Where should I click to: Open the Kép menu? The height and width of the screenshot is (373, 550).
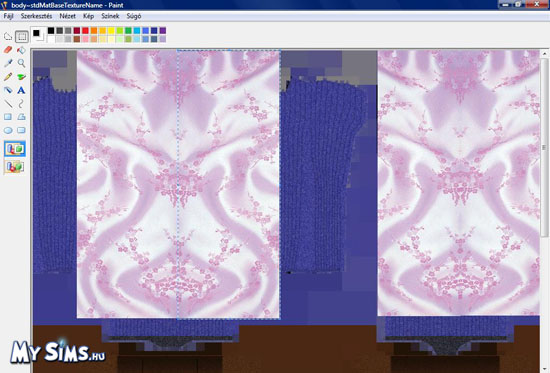tap(88, 16)
